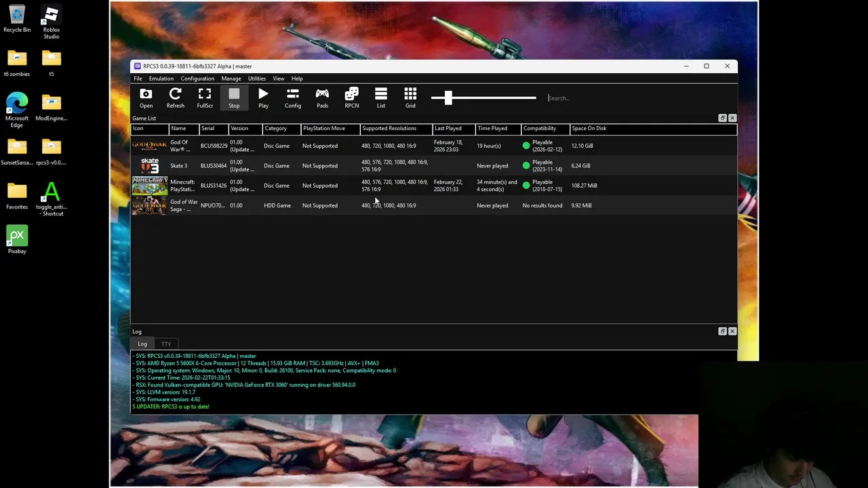Sort by Supported Resolutions column header
Viewport: 868px width, 488px height.
point(396,128)
